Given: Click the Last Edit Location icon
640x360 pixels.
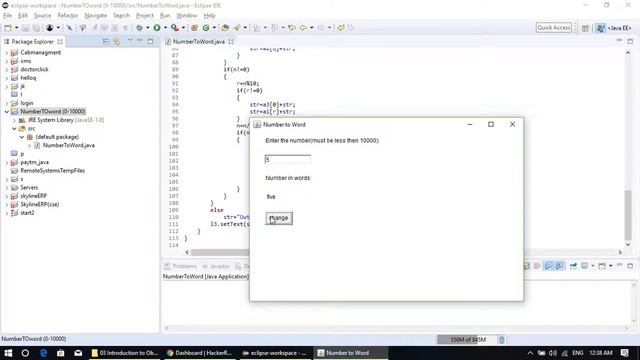Looking at the screenshot, I should [x=292, y=28].
